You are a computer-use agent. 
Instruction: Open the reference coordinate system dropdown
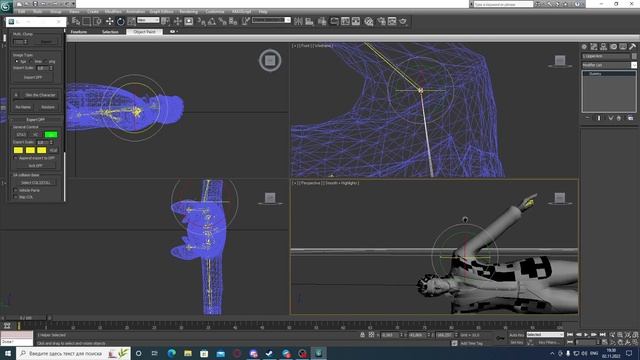pos(148,20)
